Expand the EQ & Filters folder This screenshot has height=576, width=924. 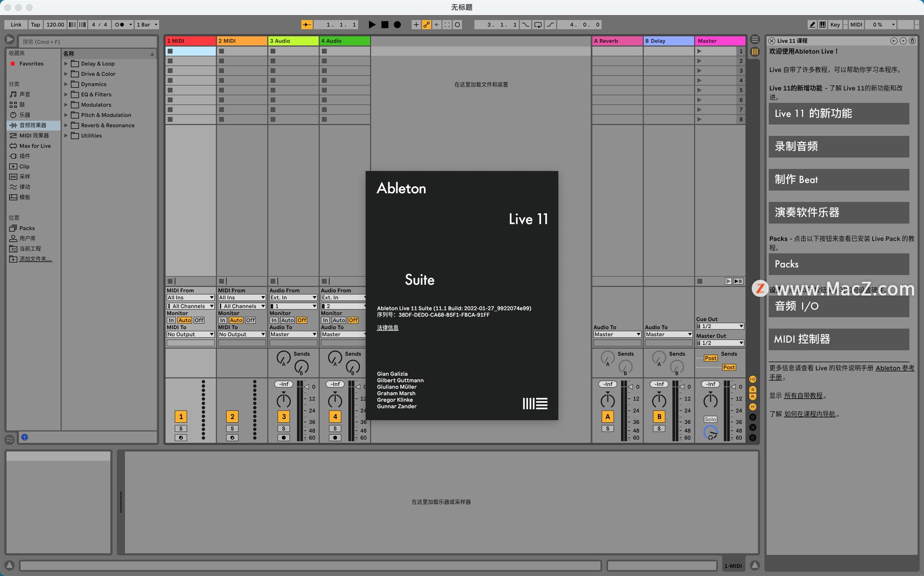(x=66, y=94)
